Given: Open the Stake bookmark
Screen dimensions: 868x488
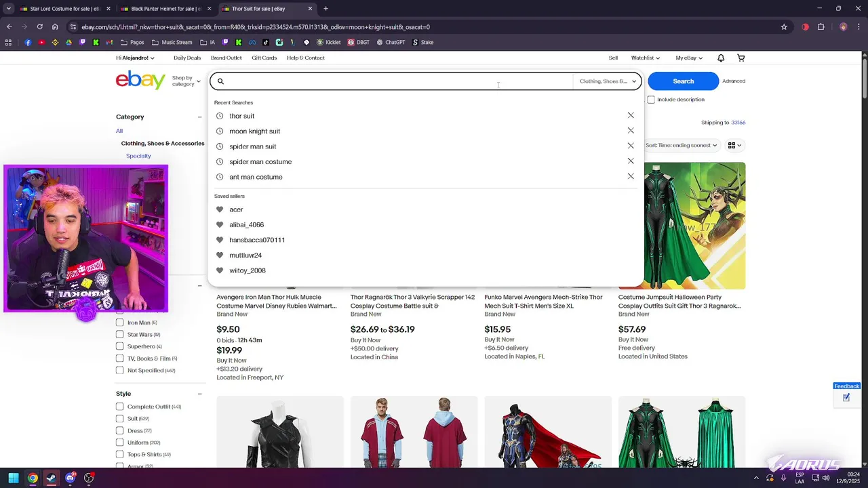Looking at the screenshot, I should pyautogui.click(x=422, y=42).
